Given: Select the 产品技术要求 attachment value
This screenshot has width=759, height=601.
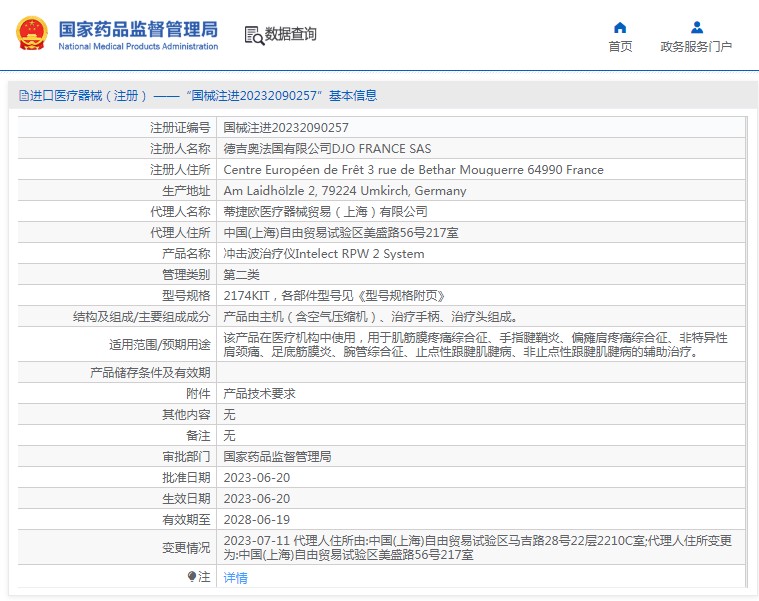Looking at the screenshot, I should 259,393.
